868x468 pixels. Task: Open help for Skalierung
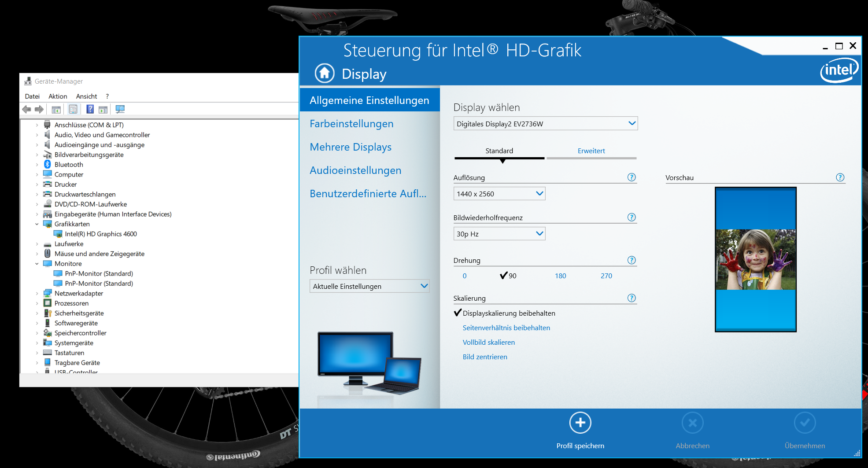(x=632, y=298)
